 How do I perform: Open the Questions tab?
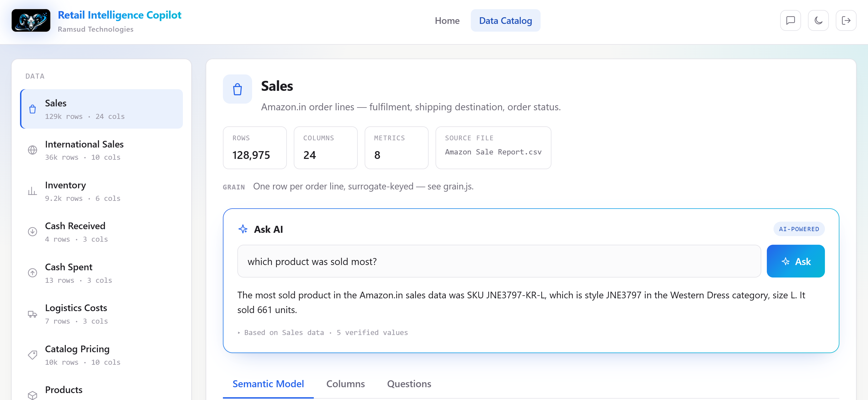409,384
